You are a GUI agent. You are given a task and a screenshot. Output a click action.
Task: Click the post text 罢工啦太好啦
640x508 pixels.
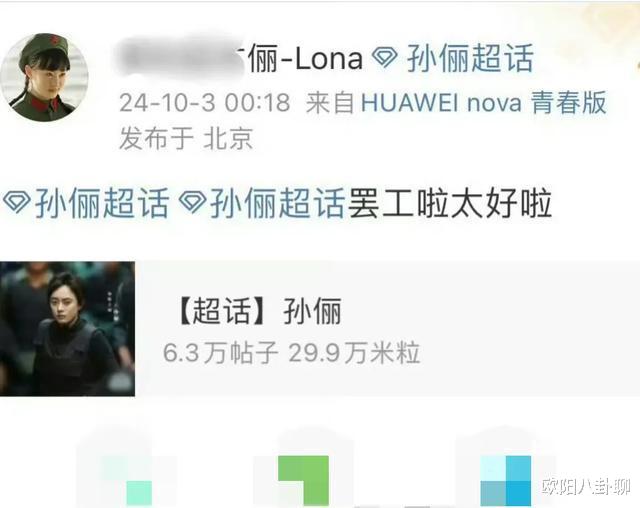pyautogui.click(x=449, y=203)
